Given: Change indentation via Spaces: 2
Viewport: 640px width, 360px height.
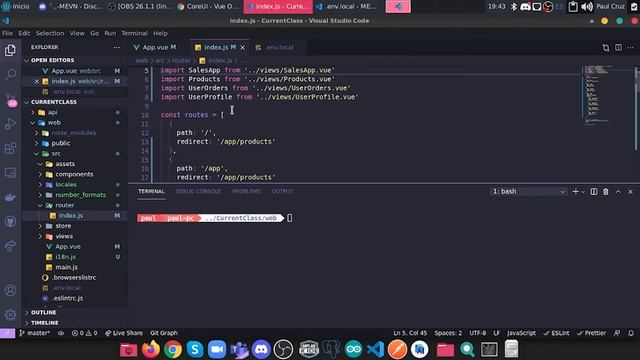Looking at the screenshot, I should 448,333.
